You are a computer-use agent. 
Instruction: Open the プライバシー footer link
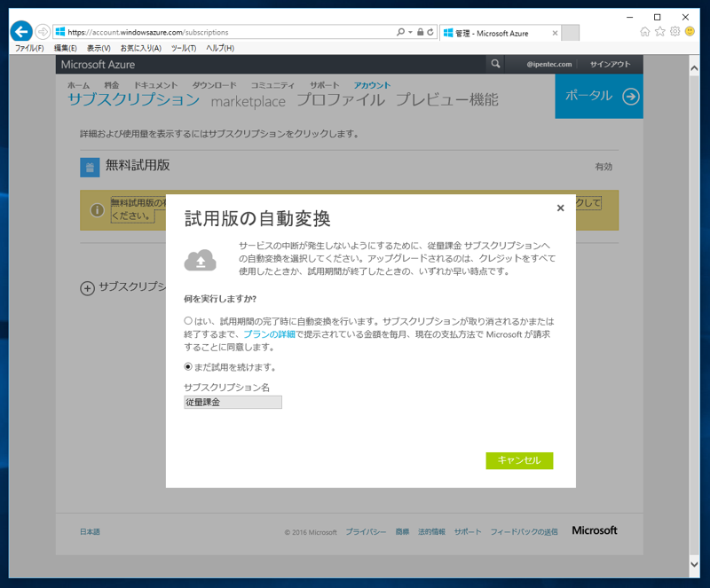pos(366,531)
